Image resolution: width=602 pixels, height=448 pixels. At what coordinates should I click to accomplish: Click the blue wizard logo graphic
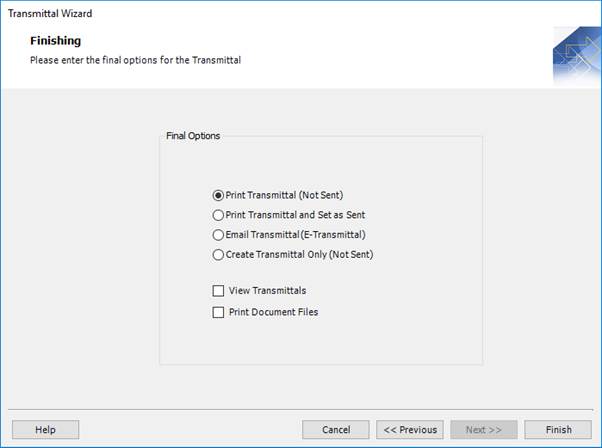(x=576, y=57)
